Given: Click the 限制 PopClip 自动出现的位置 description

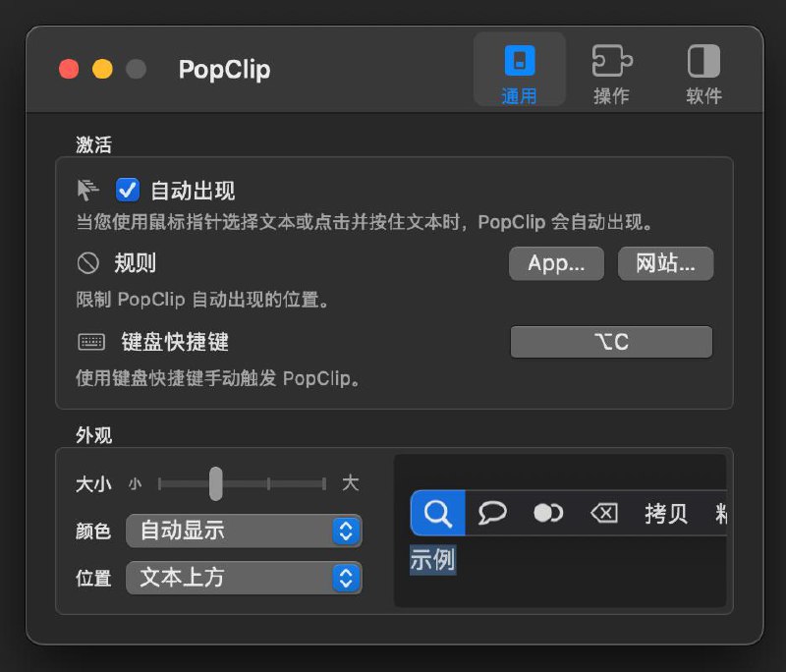Looking at the screenshot, I should point(202,300).
